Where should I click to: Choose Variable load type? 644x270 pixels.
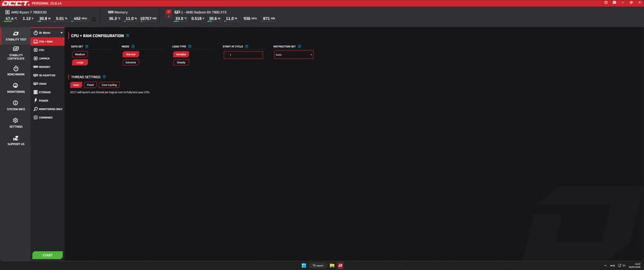(181, 54)
